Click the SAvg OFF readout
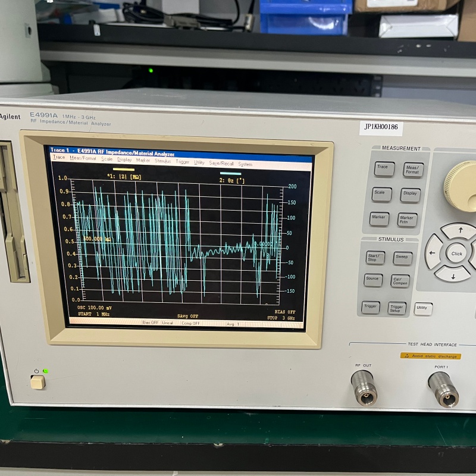 (187, 316)
